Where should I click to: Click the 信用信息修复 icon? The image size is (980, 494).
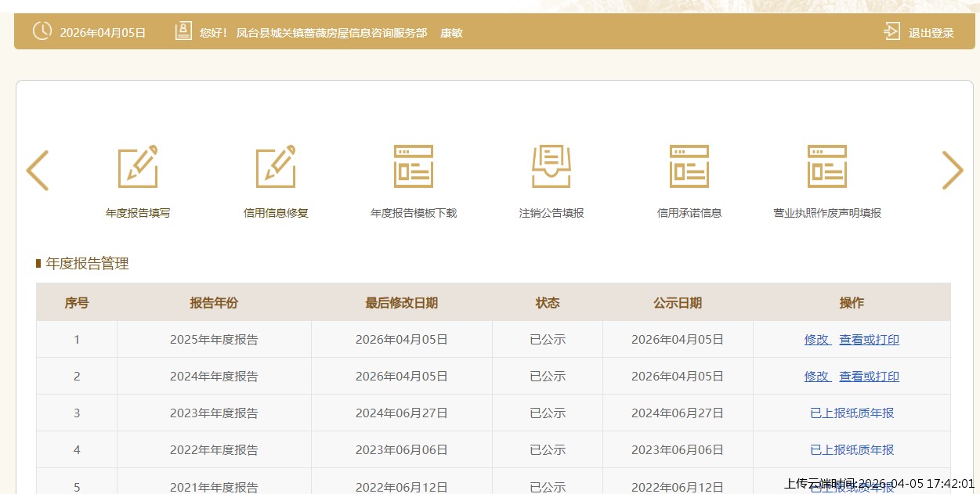(x=276, y=167)
